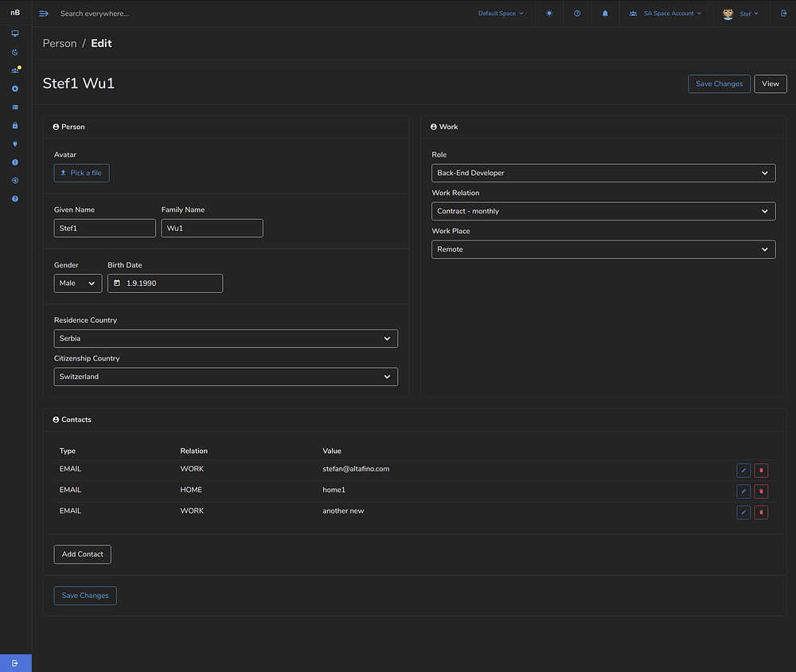
Task: Open the Work Place dropdown
Action: [x=603, y=249]
